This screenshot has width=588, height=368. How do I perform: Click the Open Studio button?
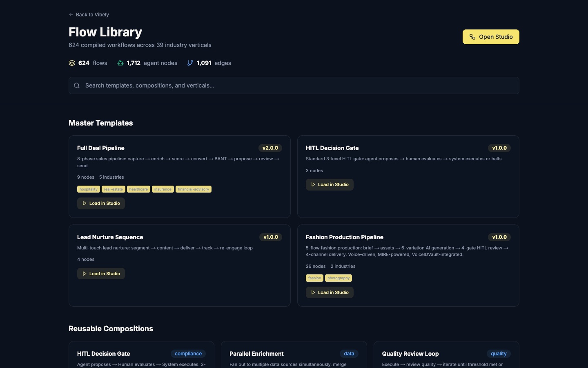pyautogui.click(x=491, y=37)
